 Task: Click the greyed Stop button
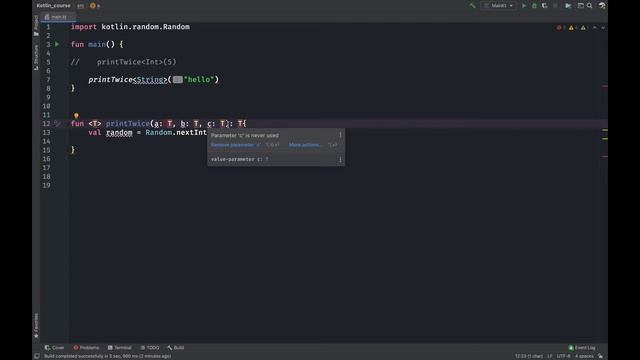[x=555, y=6]
